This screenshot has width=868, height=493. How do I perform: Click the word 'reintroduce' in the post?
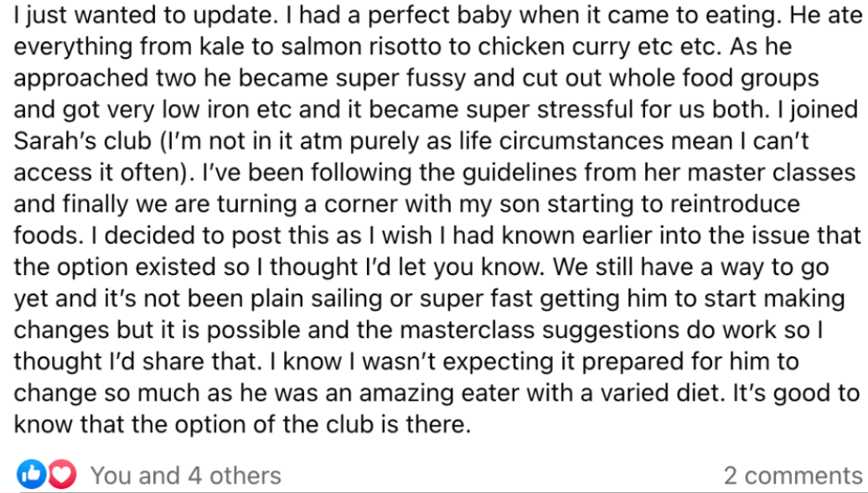tap(735, 204)
